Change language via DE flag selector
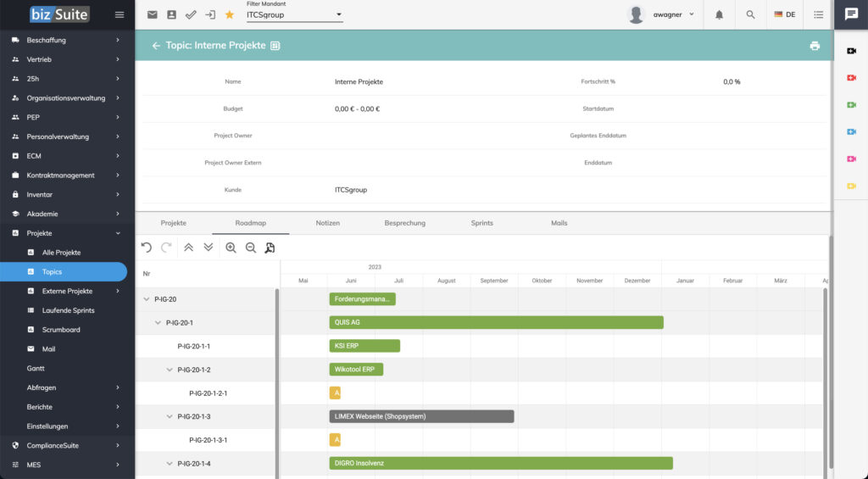This screenshot has width=868, height=479. pos(784,15)
